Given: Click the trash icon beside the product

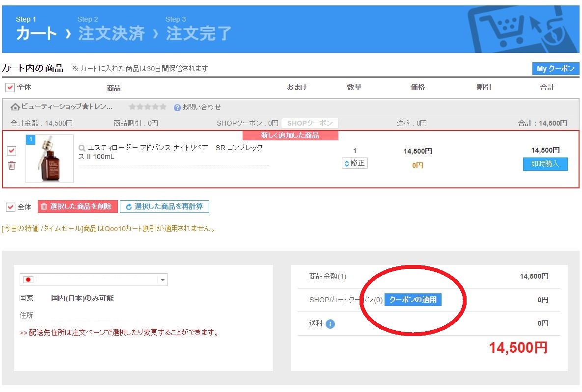Looking at the screenshot, I should coord(12,165).
